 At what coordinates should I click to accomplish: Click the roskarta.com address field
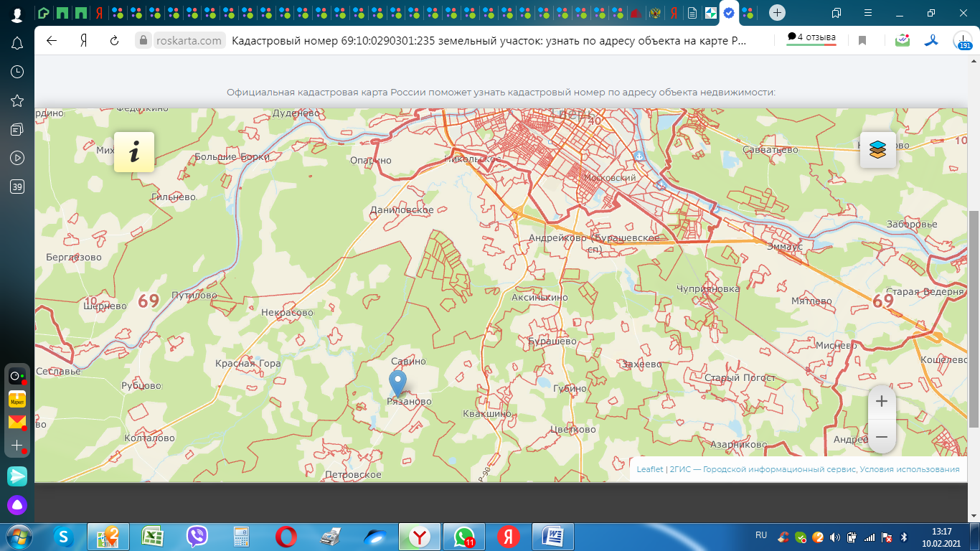190,41
